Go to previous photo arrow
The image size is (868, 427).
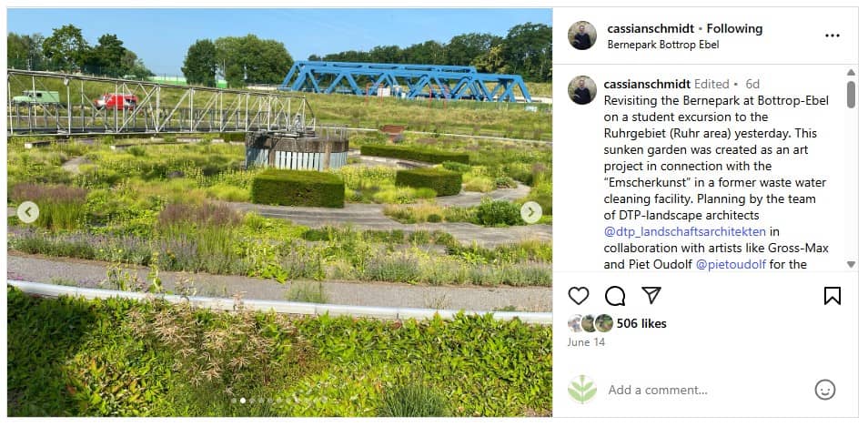tap(27, 212)
